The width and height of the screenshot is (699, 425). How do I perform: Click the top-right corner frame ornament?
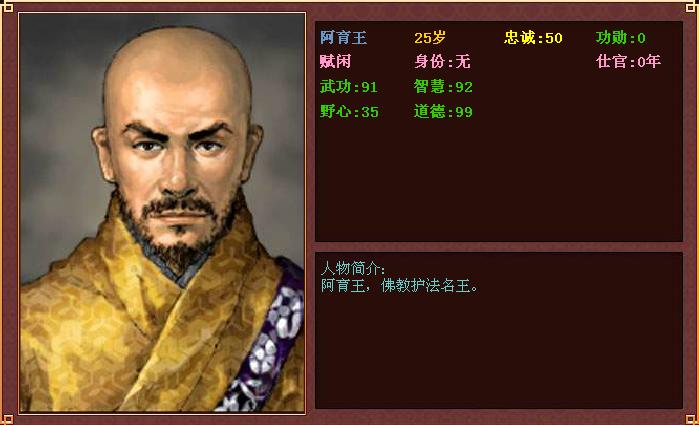pyautogui.click(x=691, y=6)
